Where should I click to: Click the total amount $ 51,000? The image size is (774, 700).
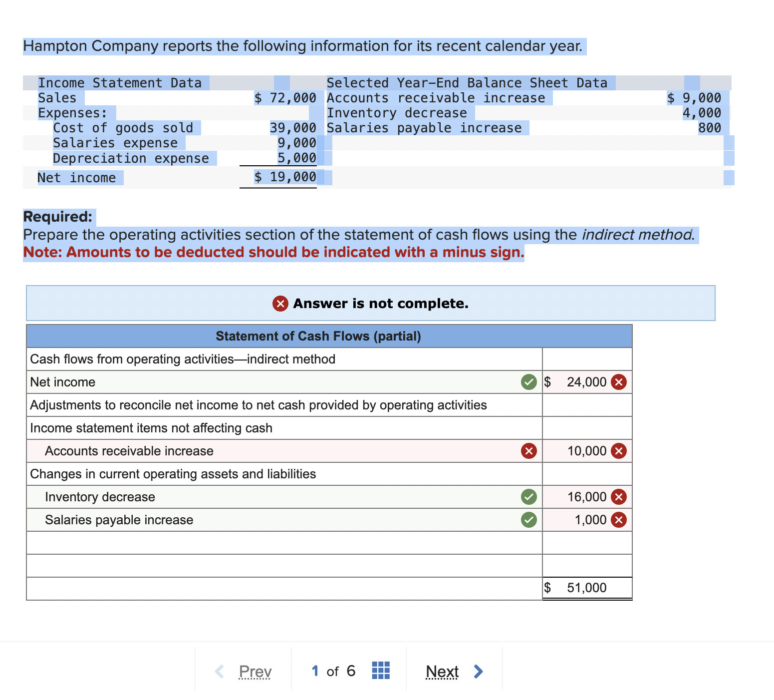(587, 588)
